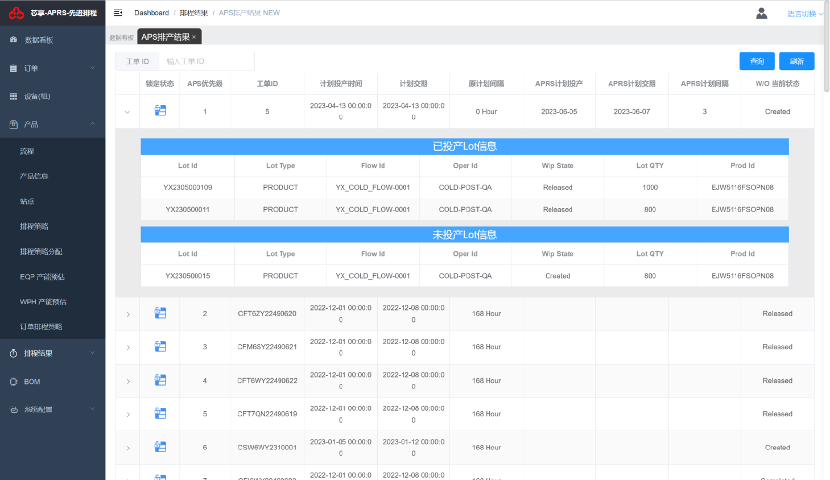Click the page vertical scrollbar

826,48
